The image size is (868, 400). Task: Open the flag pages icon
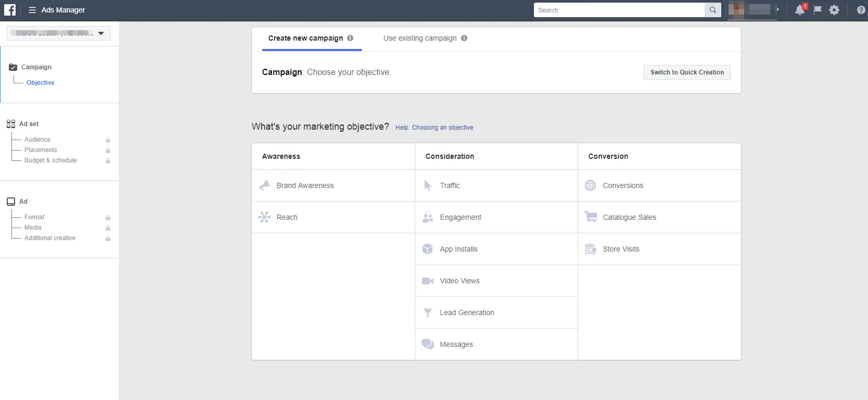[x=818, y=10]
